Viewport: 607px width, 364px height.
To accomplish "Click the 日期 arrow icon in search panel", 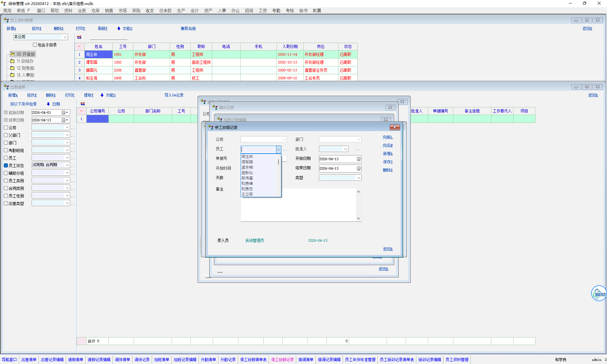I will tap(48, 104).
